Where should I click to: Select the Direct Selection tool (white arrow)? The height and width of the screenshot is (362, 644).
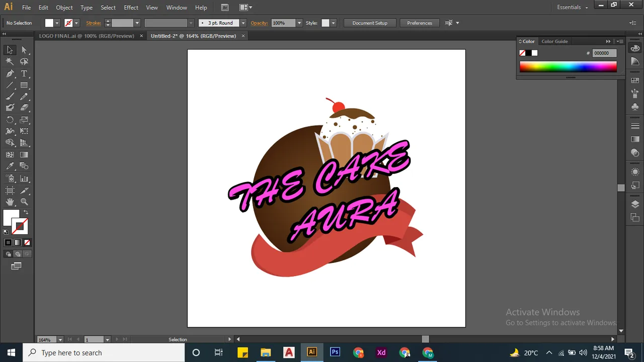click(24, 50)
